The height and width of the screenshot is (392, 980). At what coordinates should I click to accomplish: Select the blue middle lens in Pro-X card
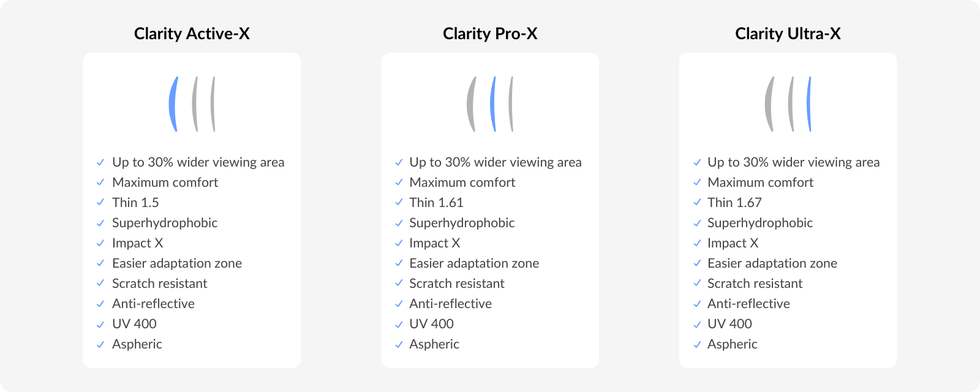[493, 104]
